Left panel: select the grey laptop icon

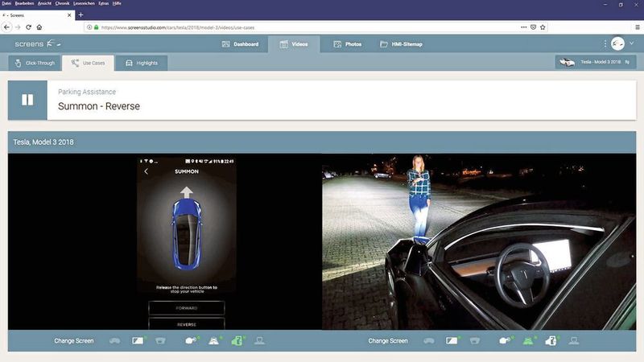259,340
